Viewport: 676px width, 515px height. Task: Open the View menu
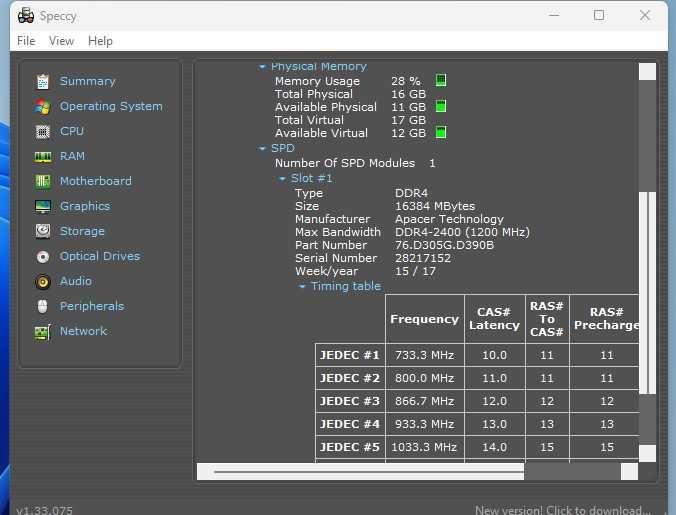tap(61, 41)
